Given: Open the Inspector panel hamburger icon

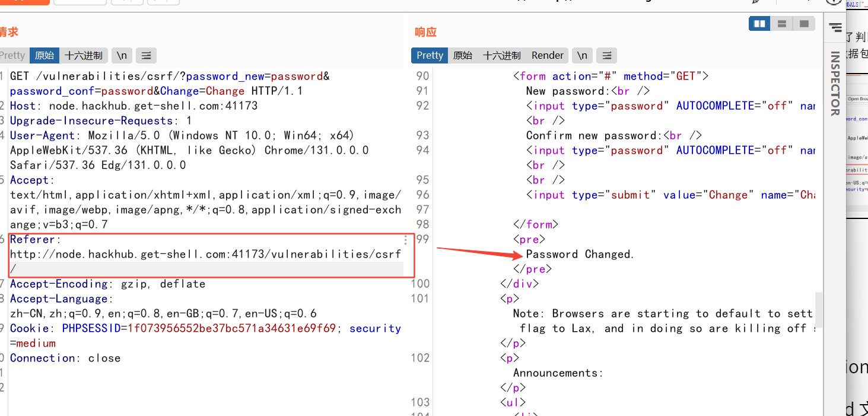Looking at the screenshot, I should tap(835, 27).
